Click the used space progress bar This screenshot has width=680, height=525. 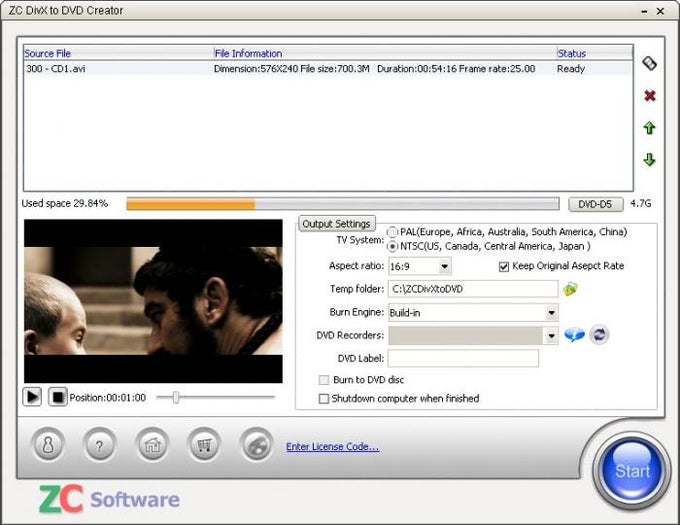click(343, 204)
